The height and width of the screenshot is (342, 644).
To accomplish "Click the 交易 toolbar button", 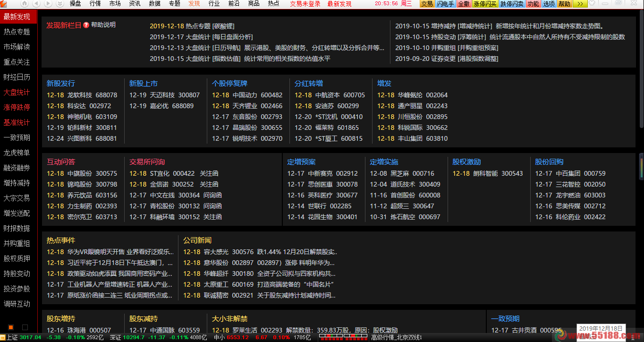I will [427, 4].
